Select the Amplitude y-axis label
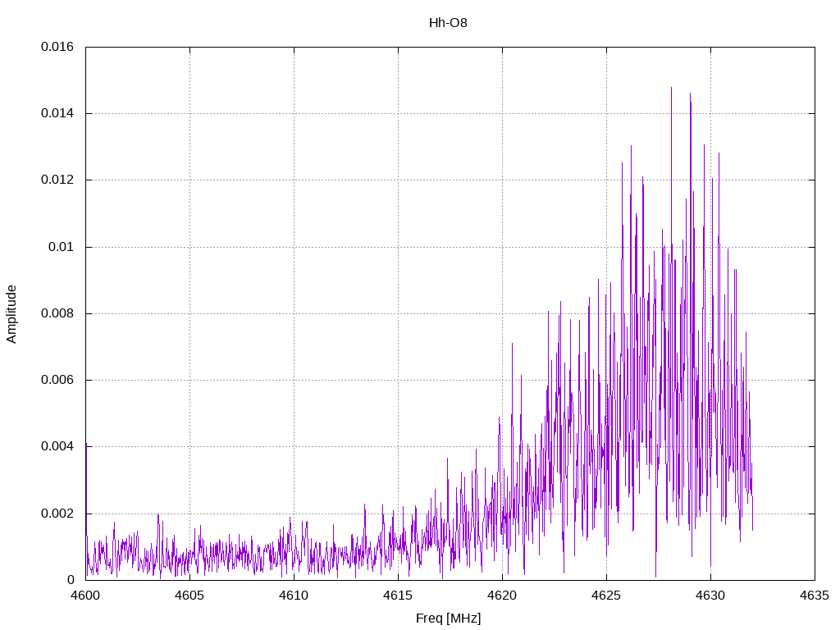Image resolution: width=840 pixels, height=630 pixels. [x=11, y=314]
